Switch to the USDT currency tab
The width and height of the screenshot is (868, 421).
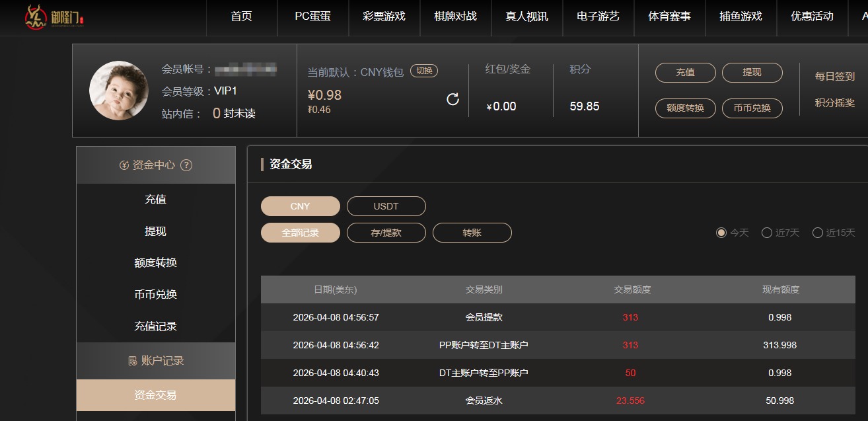[386, 206]
